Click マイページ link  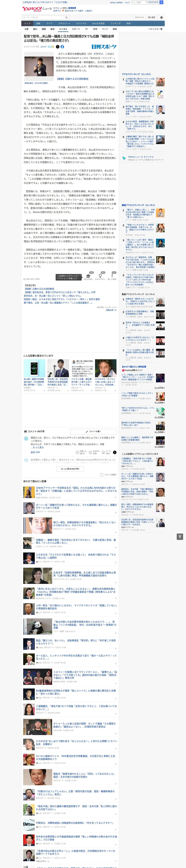pyautogui.click(x=139, y=17)
